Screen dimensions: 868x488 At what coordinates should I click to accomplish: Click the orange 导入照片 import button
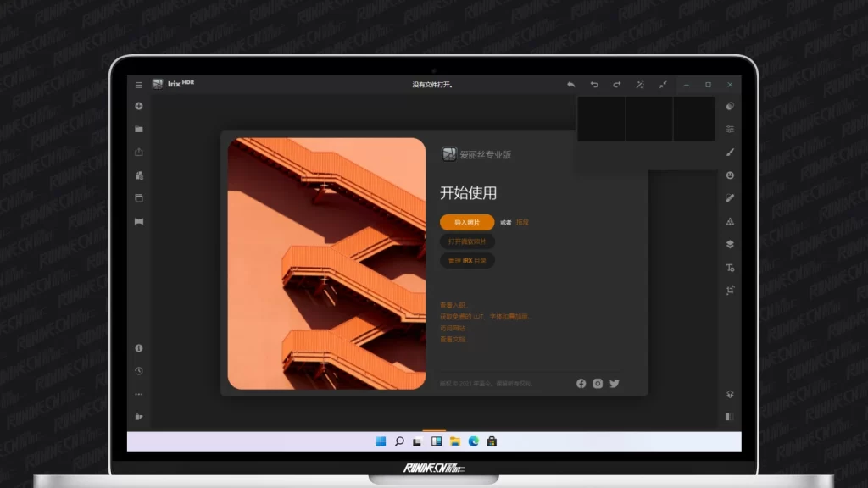pyautogui.click(x=465, y=222)
